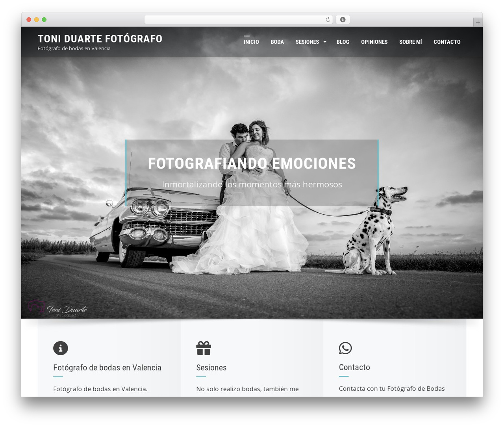Open the Contacto card heading
Viewport: 504px width, 427px height.
(354, 367)
